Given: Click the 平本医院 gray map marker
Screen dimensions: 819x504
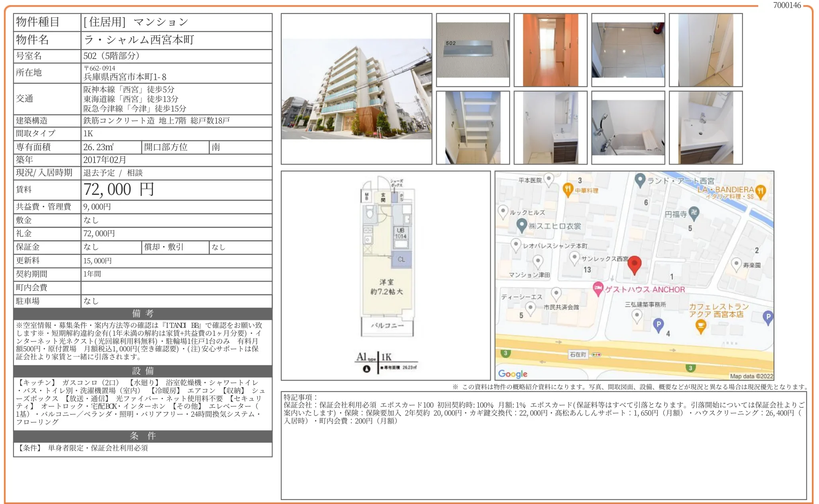Looking at the screenshot, I should coord(549,179).
